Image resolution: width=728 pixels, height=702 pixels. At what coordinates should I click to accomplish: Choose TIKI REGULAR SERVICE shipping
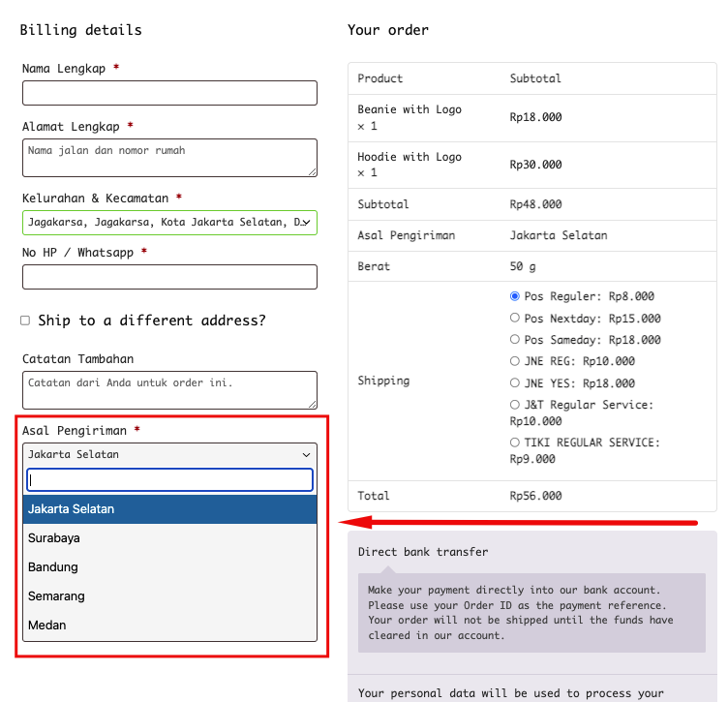pos(515,443)
